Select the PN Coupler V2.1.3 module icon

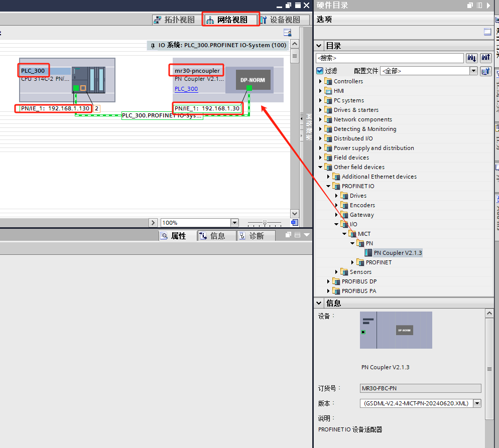point(368,253)
